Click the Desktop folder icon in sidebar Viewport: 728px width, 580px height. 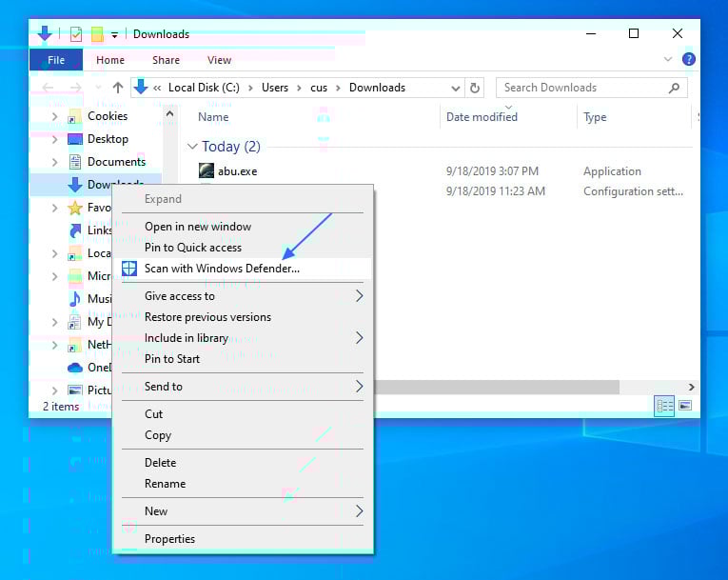click(x=74, y=139)
